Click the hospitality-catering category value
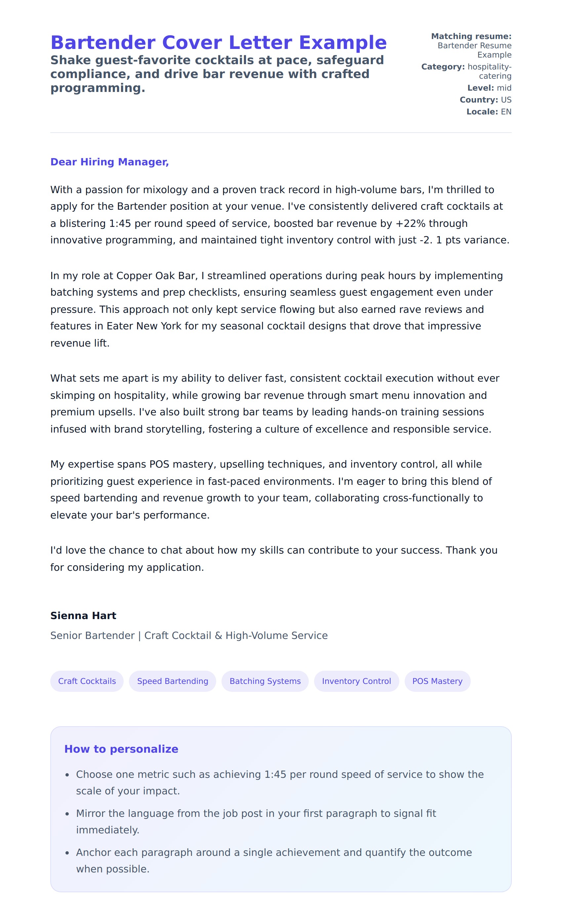Viewport: 562px width, 924px height. 489,71
